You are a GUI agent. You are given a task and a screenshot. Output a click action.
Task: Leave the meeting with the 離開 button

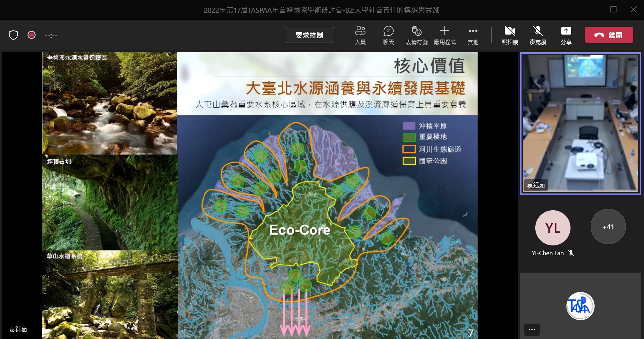click(x=609, y=35)
